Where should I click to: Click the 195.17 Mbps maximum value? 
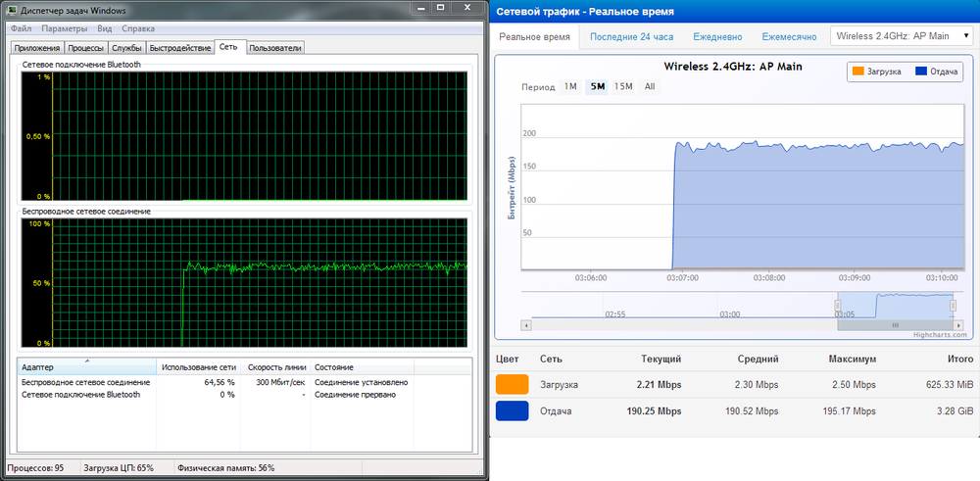(850, 411)
